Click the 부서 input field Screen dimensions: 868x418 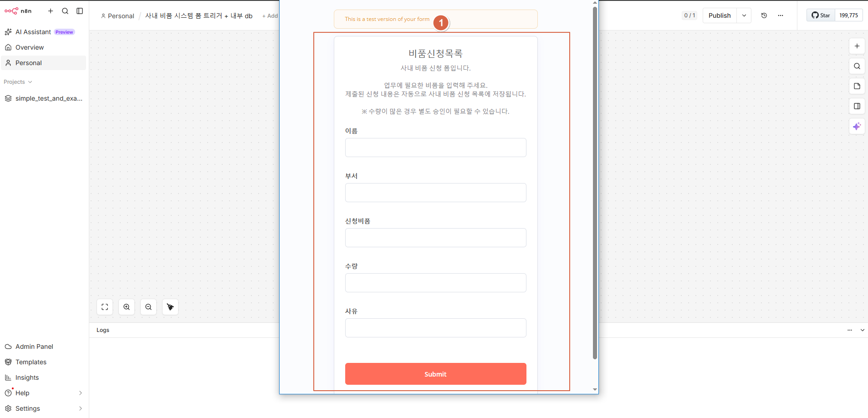coord(436,193)
